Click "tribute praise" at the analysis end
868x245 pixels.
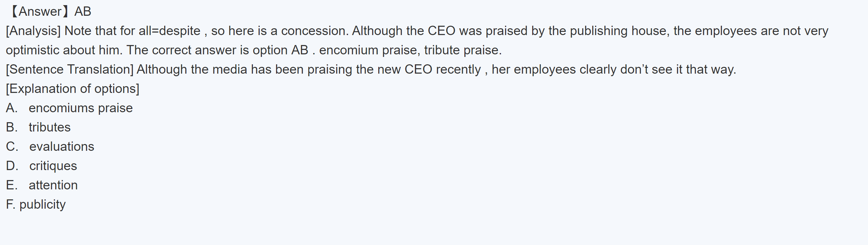tap(462, 50)
